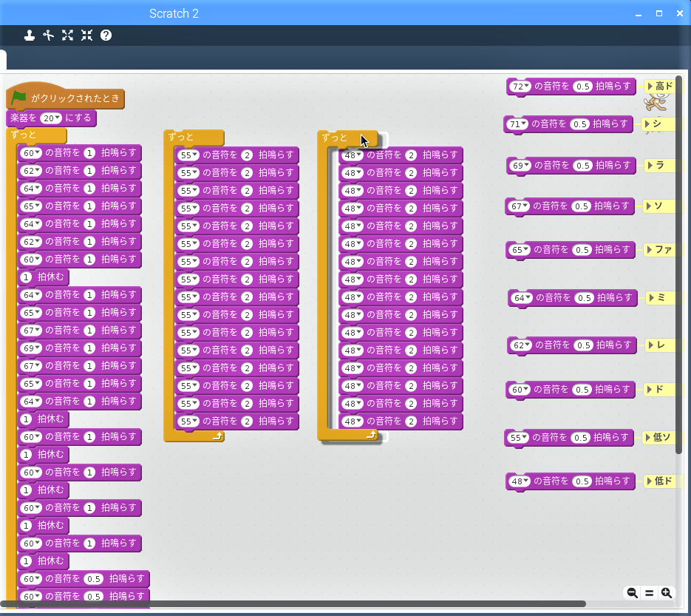Zoom in the scripts area

coord(667,593)
